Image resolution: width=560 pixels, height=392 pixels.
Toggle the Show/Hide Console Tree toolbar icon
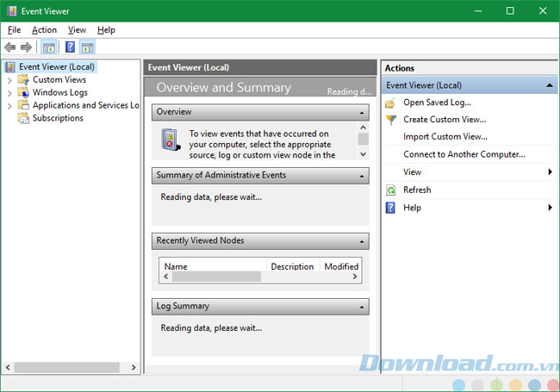49,47
